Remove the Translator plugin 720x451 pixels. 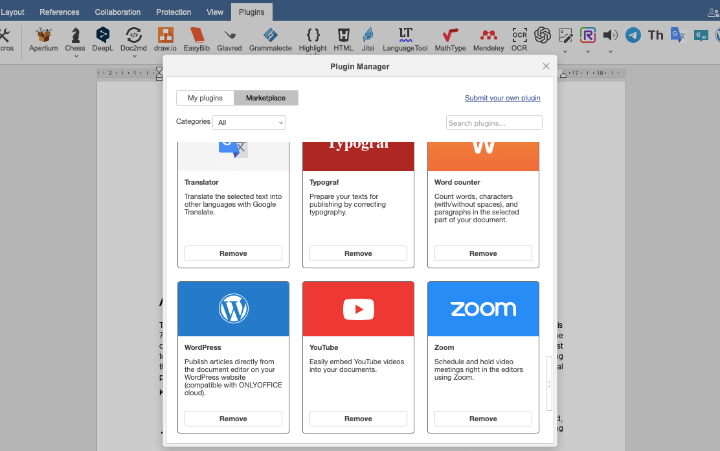click(233, 254)
